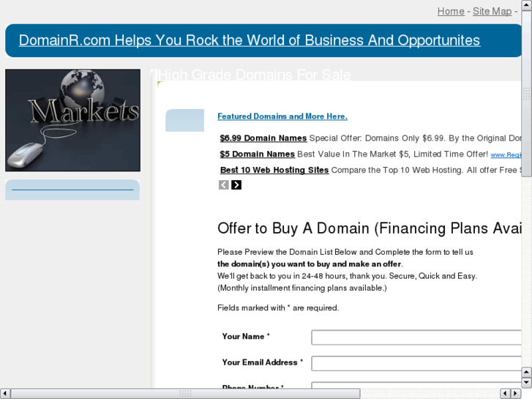The width and height of the screenshot is (532, 399).
Task: Click the Markets globe image
Action: coord(72,120)
